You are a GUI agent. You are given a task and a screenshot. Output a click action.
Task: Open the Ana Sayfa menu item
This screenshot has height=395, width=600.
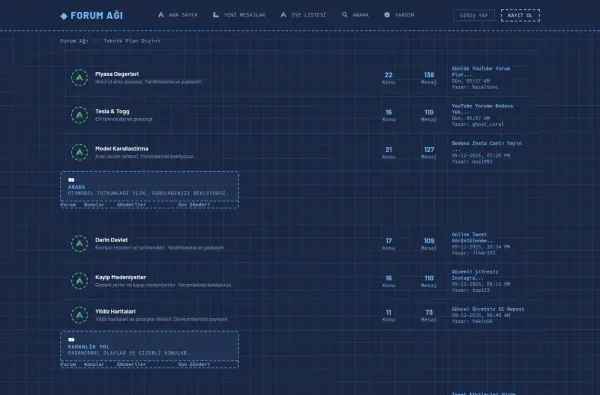point(178,15)
